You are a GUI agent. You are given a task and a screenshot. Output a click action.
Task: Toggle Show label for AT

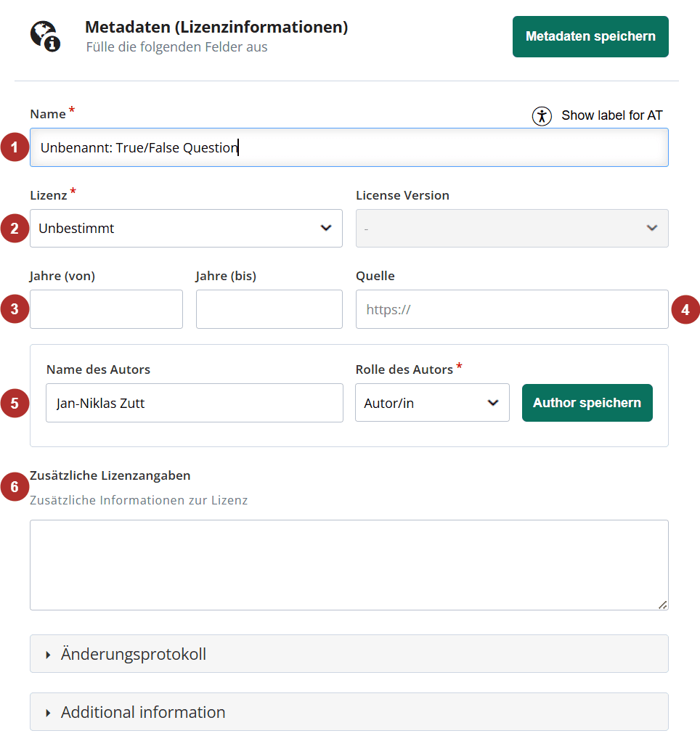[x=597, y=116]
